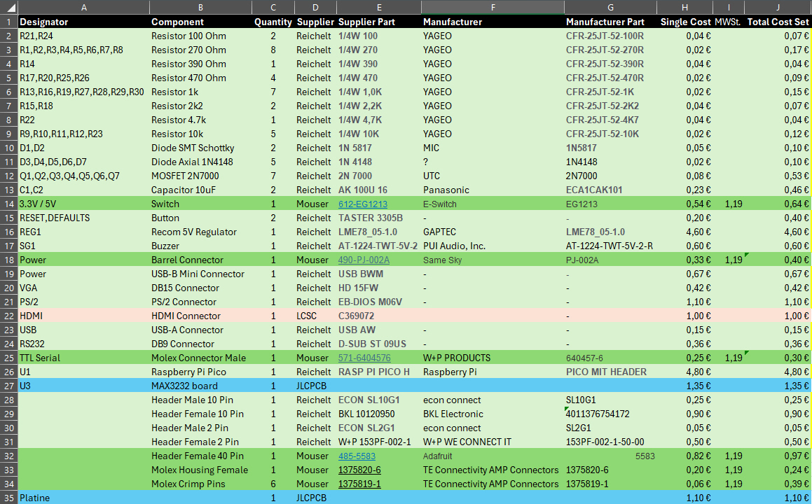Viewport: 812px width, 504px height.
Task: Select cell MOSFET 2N7000
Action: click(200, 176)
